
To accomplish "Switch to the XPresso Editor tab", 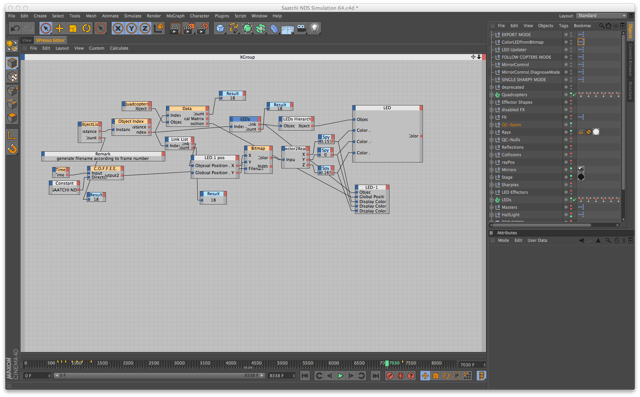I will click(x=51, y=40).
